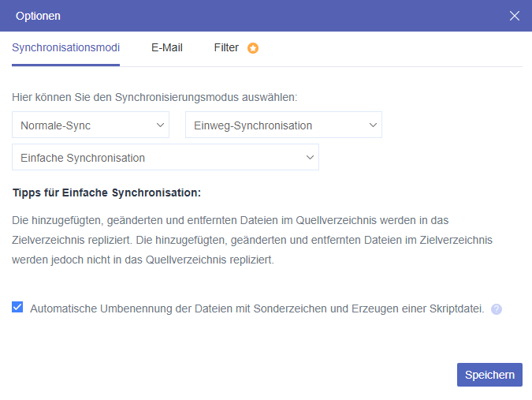Click the Einfache Synchronisation chevron arrow
Image resolution: width=532 pixels, height=400 pixels.
point(310,157)
